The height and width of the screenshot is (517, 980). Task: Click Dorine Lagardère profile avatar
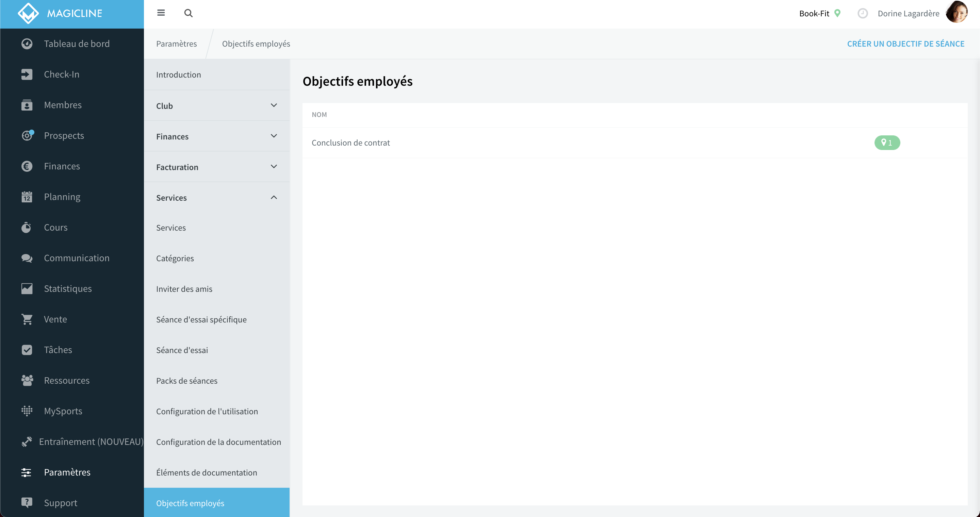click(957, 13)
